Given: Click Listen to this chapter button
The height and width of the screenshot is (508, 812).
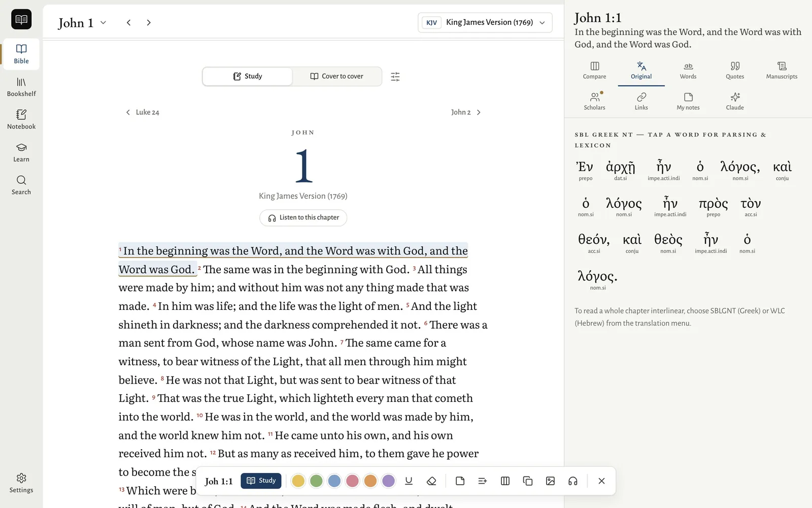Looking at the screenshot, I should [x=303, y=217].
